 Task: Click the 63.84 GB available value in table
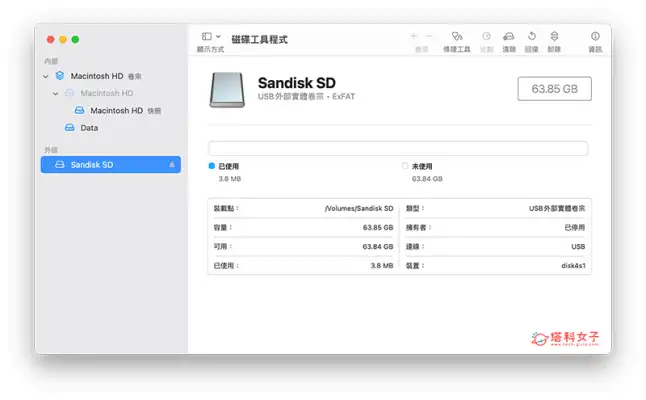click(378, 247)
